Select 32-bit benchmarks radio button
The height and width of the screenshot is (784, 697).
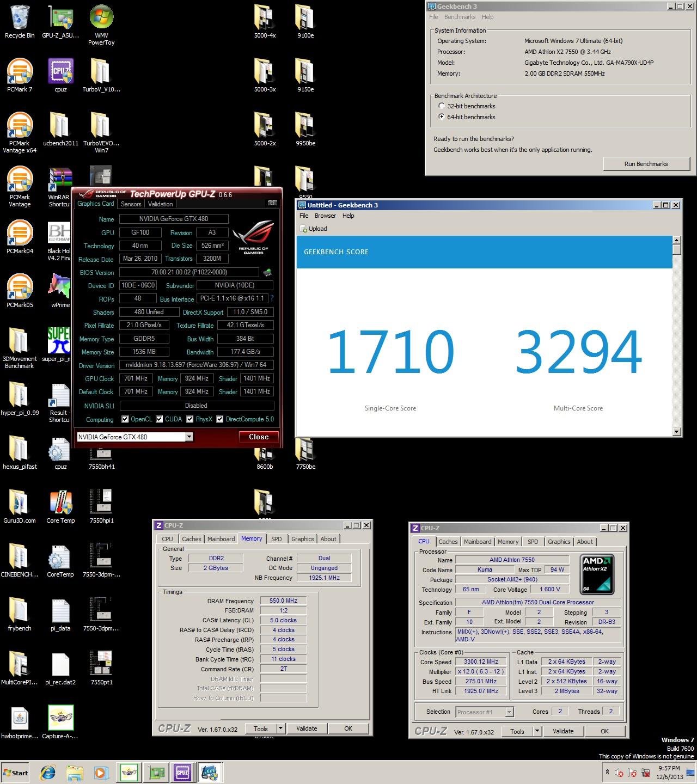tap(442, 106)
